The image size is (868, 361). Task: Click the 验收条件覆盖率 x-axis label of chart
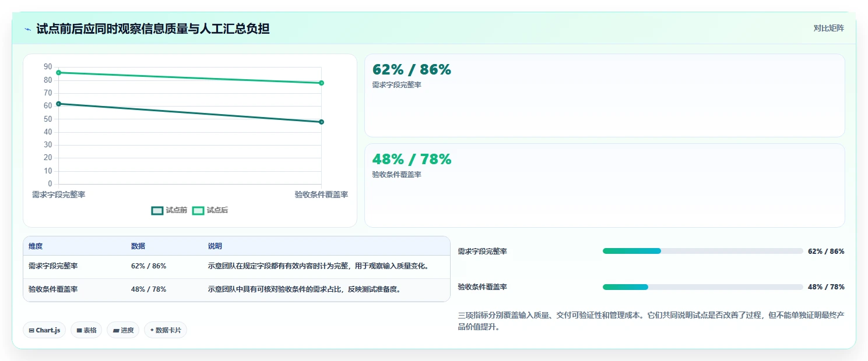[x=321, y=195]
